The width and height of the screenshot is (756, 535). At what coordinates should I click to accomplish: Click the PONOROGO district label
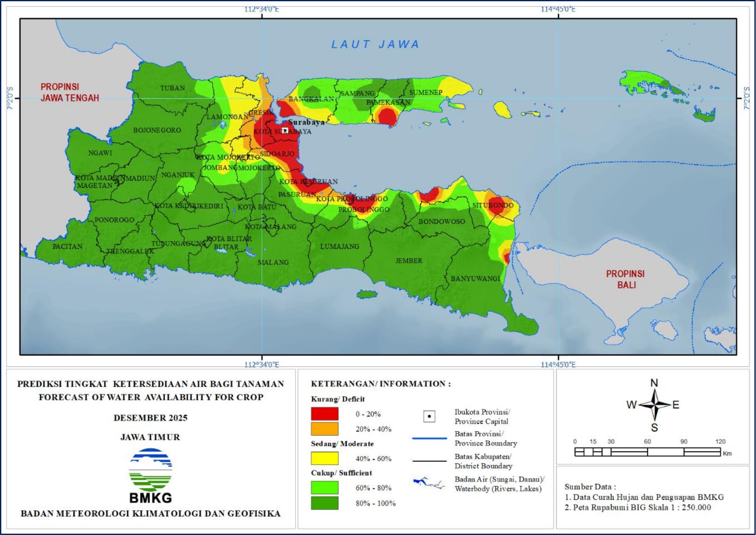click(114, 220)
